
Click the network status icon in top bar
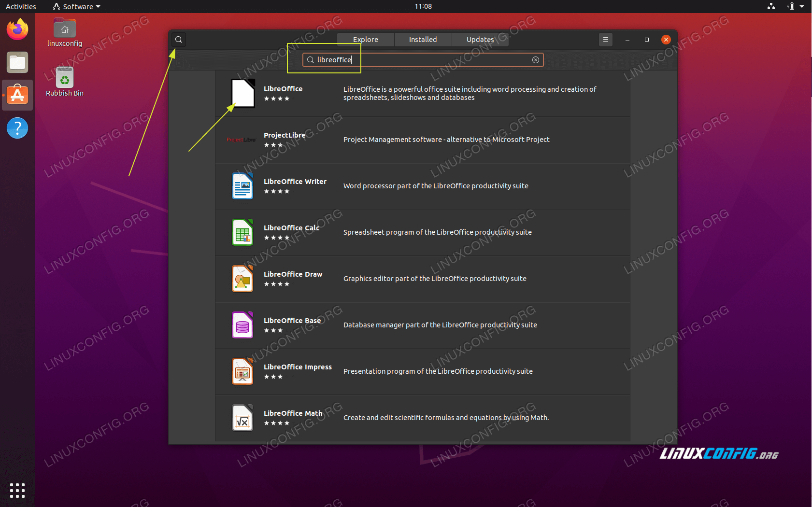(771, 6)
